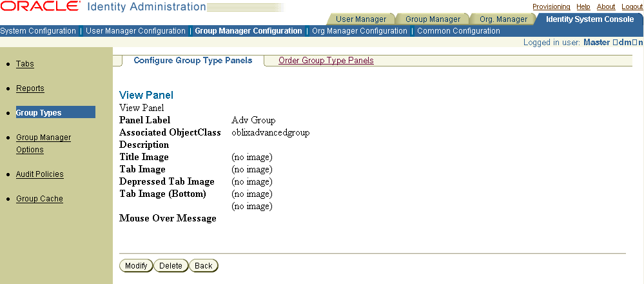Open Common Configuration
Image resolution: width=644 pixels, height=284 pixels.
[x=458, y=31]
